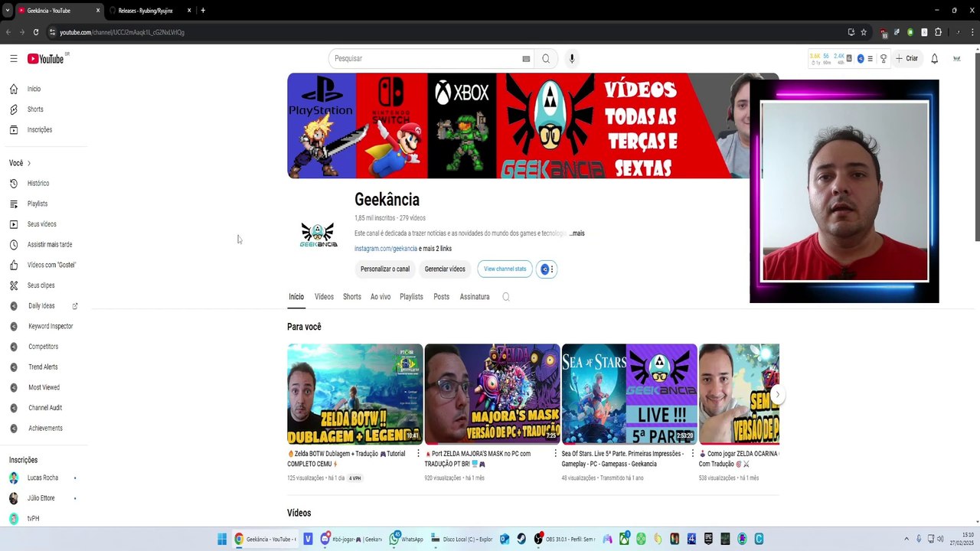Image resolution: width=980 pixels, height=551 pixels.
Task: Expand the Você section chevron
Action: 29,163
